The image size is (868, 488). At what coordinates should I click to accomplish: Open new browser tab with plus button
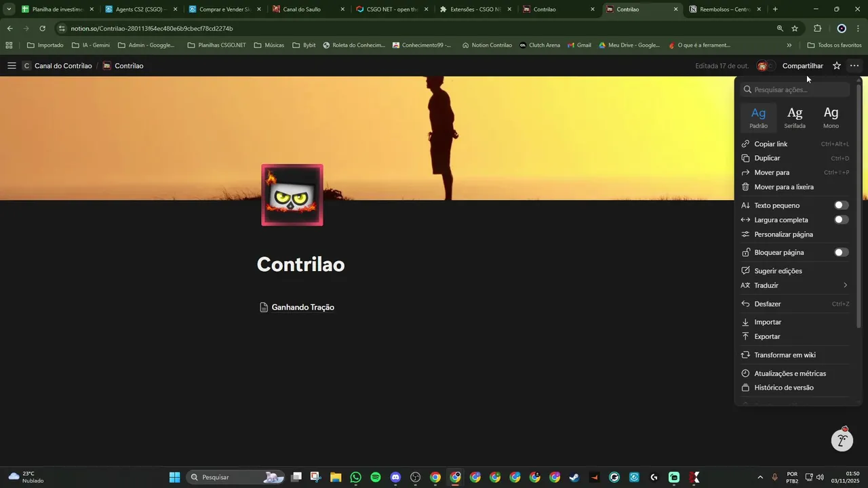click(775, 9)
